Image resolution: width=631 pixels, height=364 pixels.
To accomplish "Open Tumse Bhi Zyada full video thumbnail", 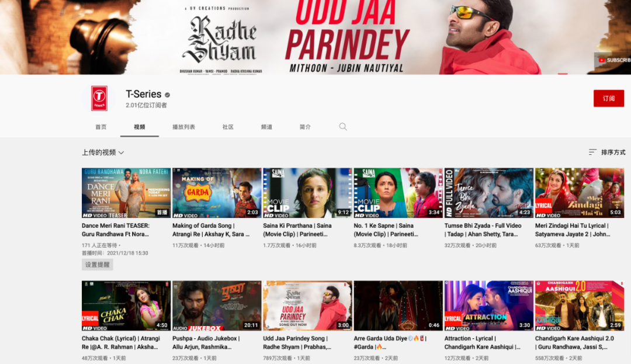I will tap(489, 193).
